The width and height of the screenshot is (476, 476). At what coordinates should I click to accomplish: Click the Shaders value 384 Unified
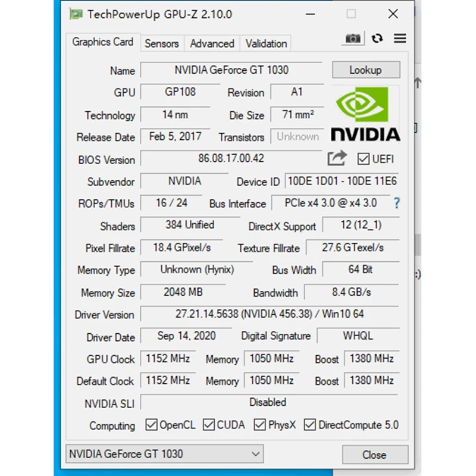click(x=190, y=225)
